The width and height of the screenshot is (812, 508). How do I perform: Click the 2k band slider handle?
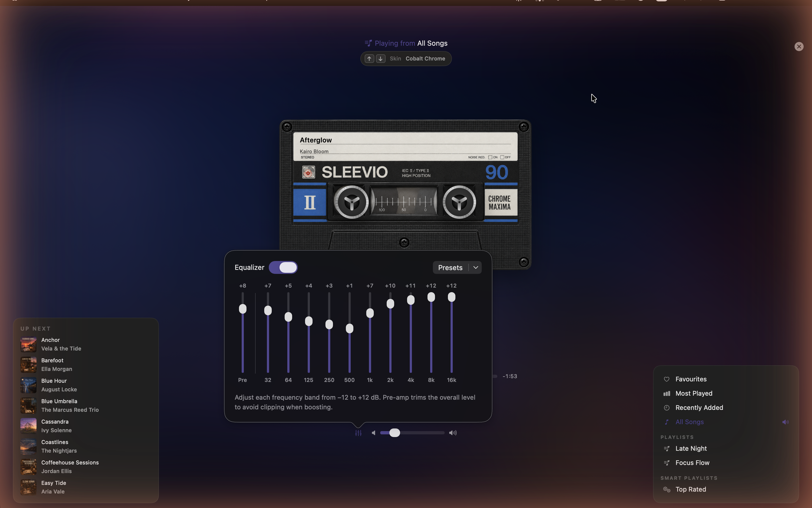tap(390, 304)
